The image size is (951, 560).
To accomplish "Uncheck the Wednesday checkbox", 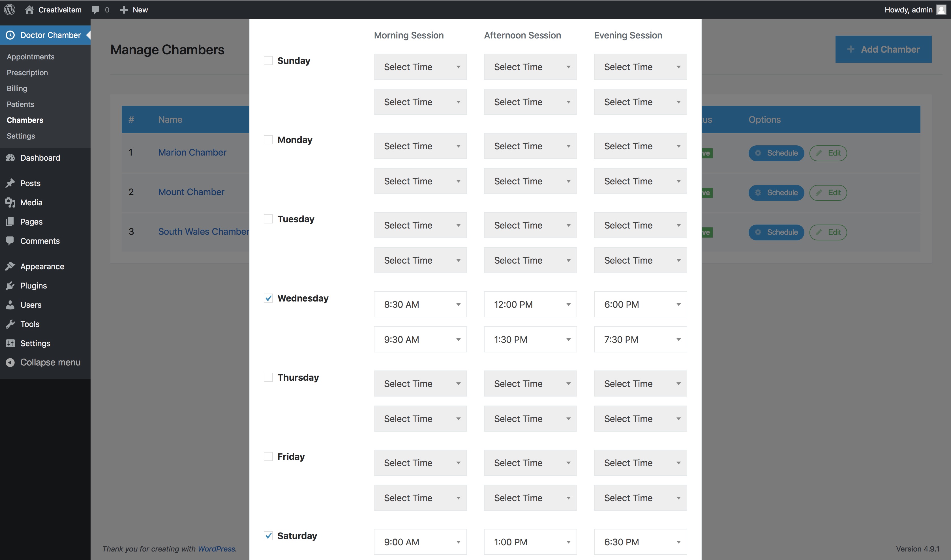I will coord(268,298).
